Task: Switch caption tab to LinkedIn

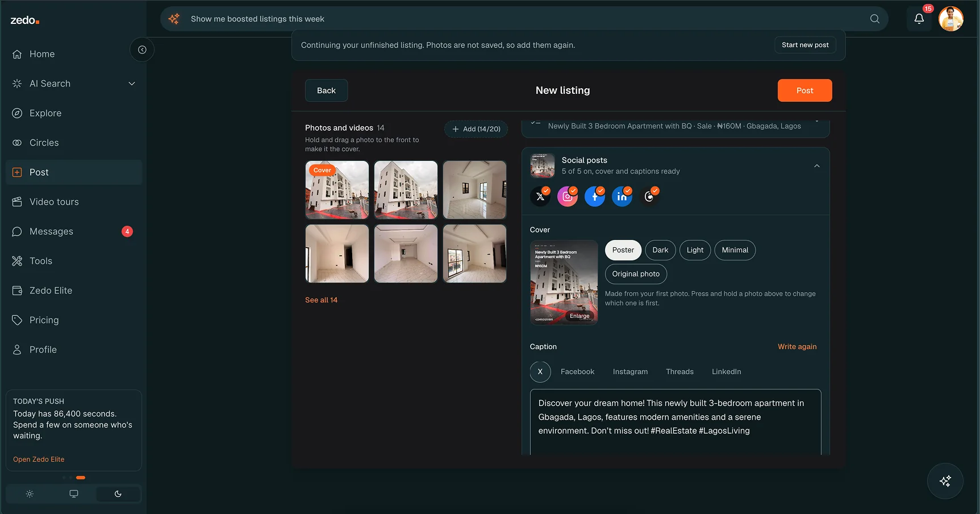Action: coord(726,372)
